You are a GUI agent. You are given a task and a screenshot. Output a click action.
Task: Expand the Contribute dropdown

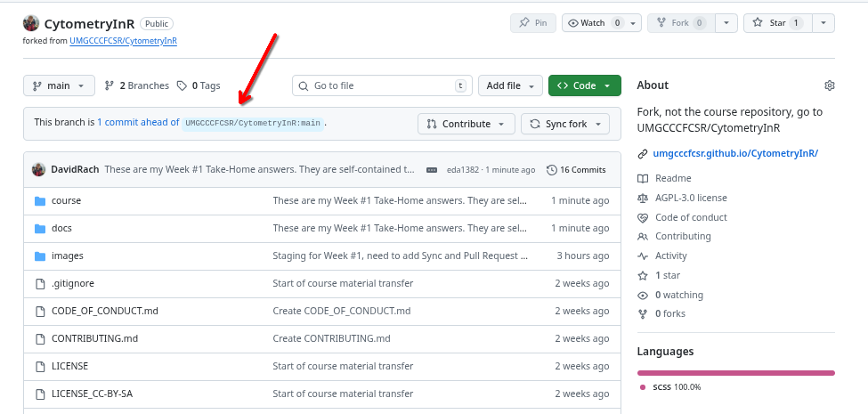[466, 124]
